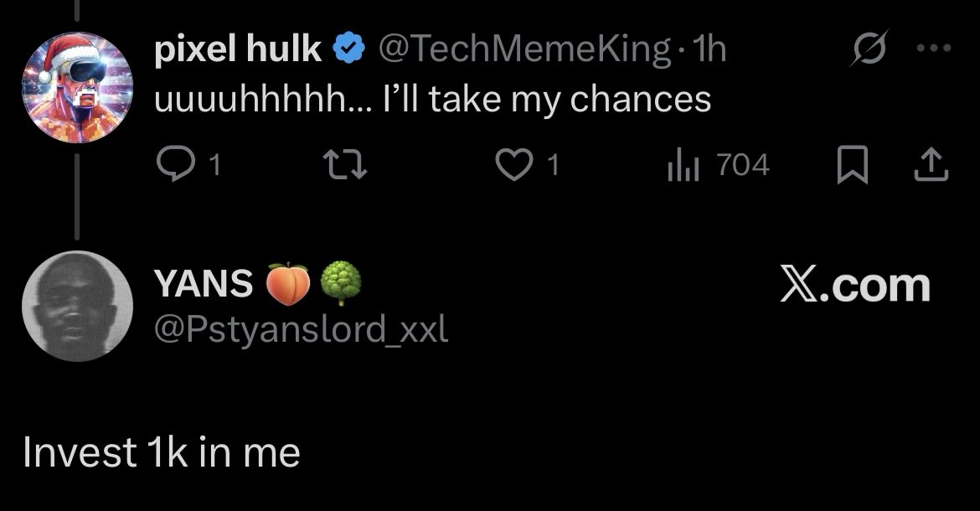Open YANS grayscale profile avatar
Screen dimensions: 980x511
click(x=77, y=306)
